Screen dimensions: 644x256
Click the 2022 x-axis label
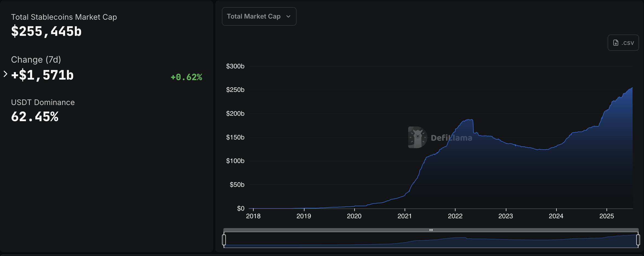pyautogui.click(x=455, y=216)
